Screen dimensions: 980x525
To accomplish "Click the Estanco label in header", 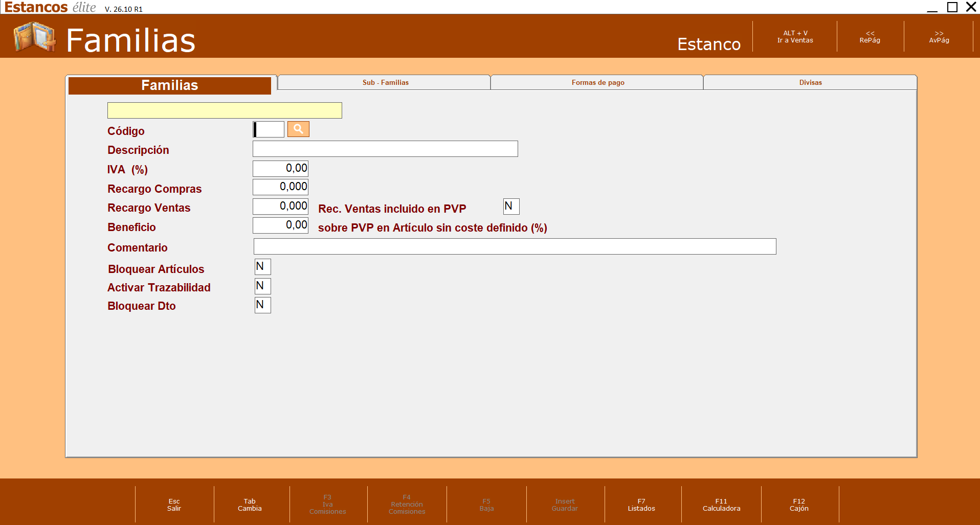I will (709, 44).
